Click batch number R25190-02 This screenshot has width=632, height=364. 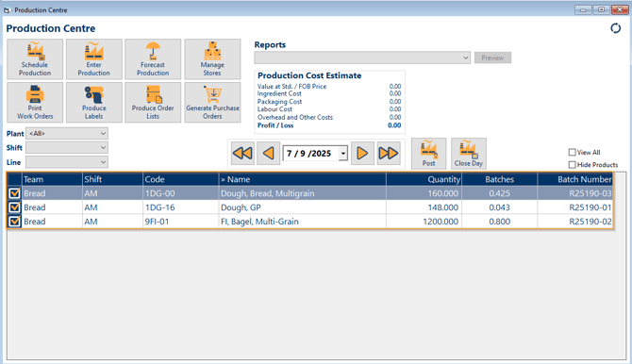575,222
